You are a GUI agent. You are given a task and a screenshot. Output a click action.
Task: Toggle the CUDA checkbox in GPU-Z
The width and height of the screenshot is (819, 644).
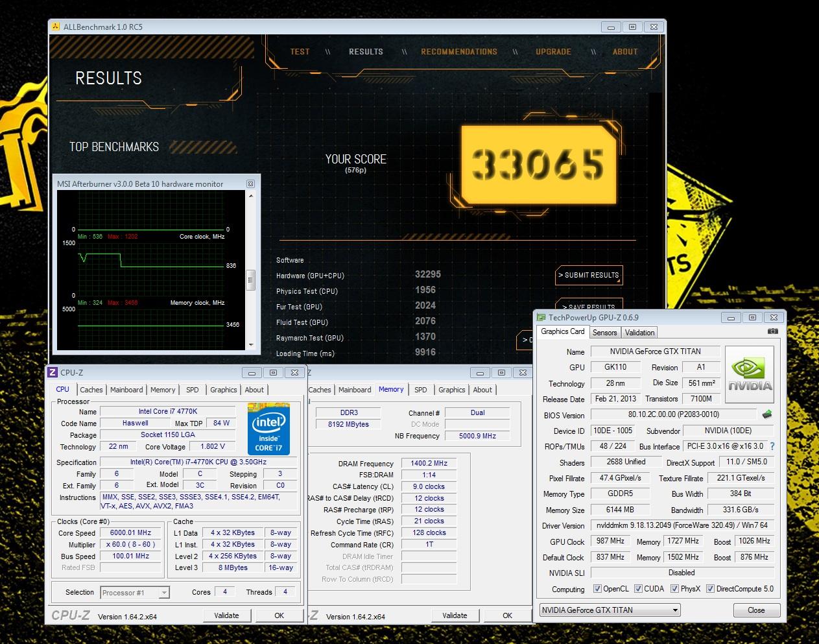pos(638,589)
